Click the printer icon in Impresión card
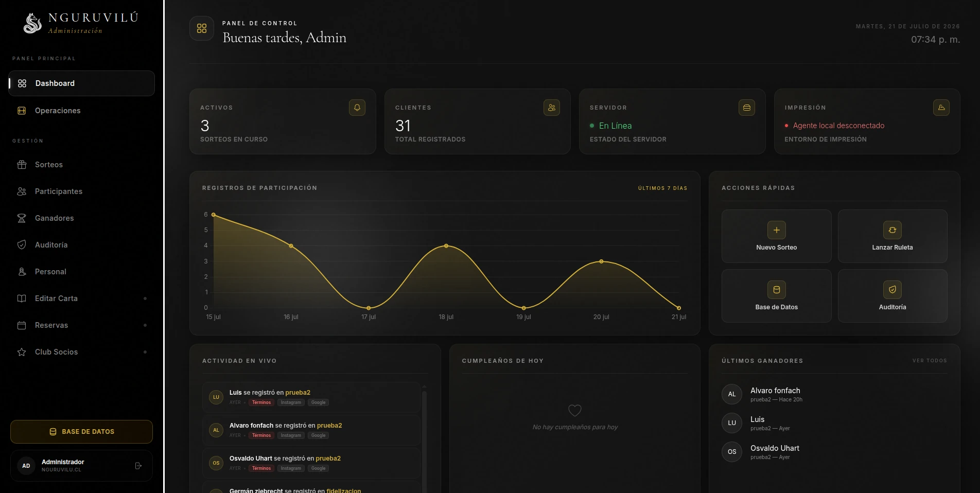The height and width of the screenshot is (493, 980). point(941,108)
